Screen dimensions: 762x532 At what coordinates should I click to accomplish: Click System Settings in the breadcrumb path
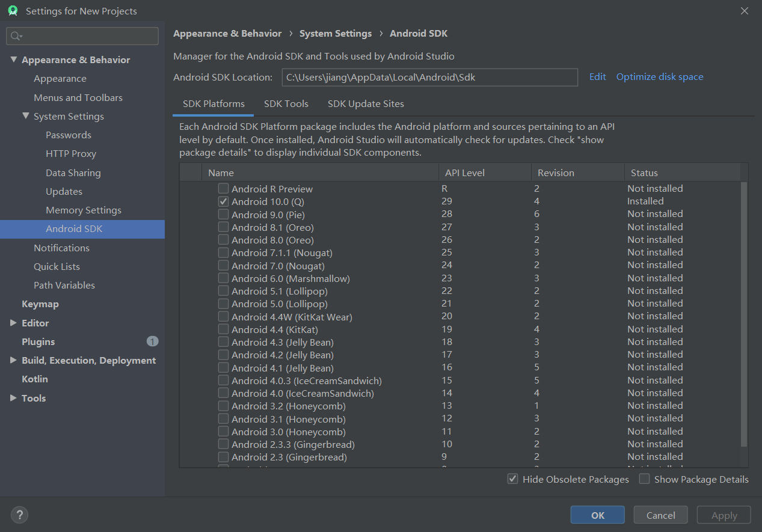(336, 33)
